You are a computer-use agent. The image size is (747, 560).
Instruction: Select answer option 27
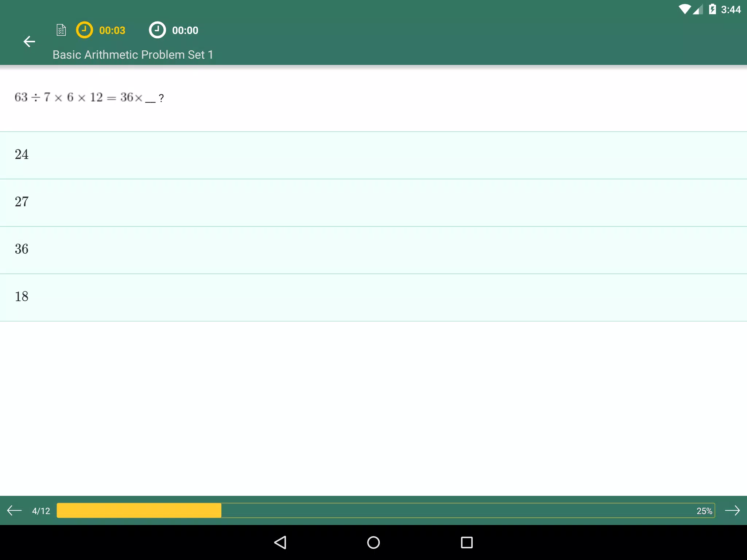tap(373, 203)
